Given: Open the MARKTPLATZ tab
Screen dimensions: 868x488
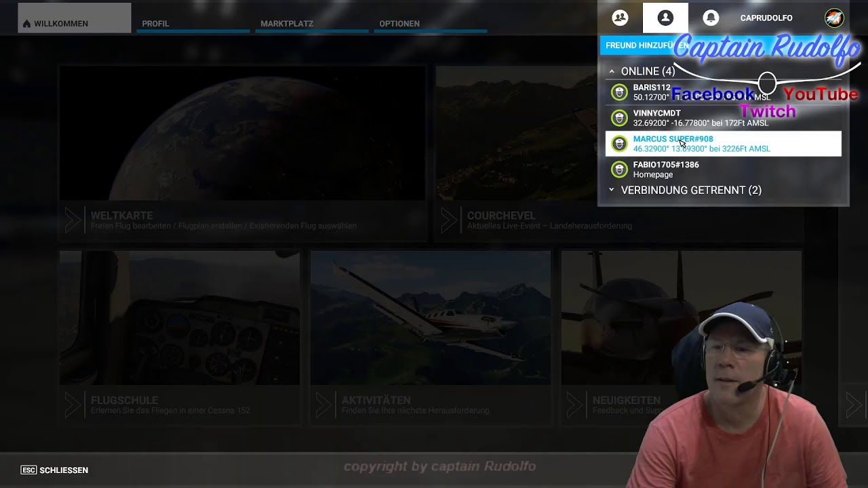Looking at the screenshot, I should click(312, 24).
